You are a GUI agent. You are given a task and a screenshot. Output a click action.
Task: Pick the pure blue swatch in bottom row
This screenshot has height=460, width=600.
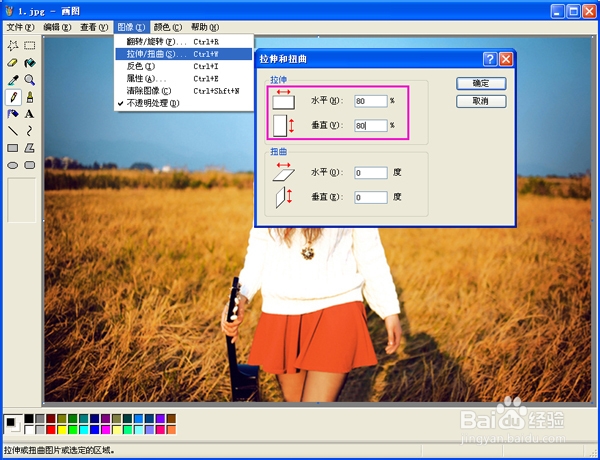coord(95,430)
